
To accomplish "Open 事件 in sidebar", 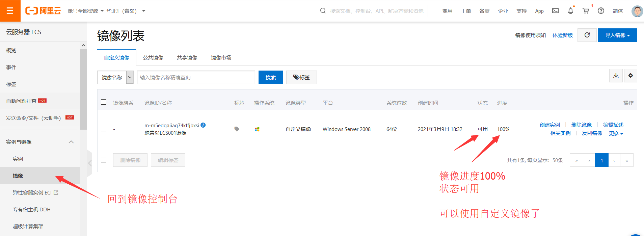I will click(11, 67).
